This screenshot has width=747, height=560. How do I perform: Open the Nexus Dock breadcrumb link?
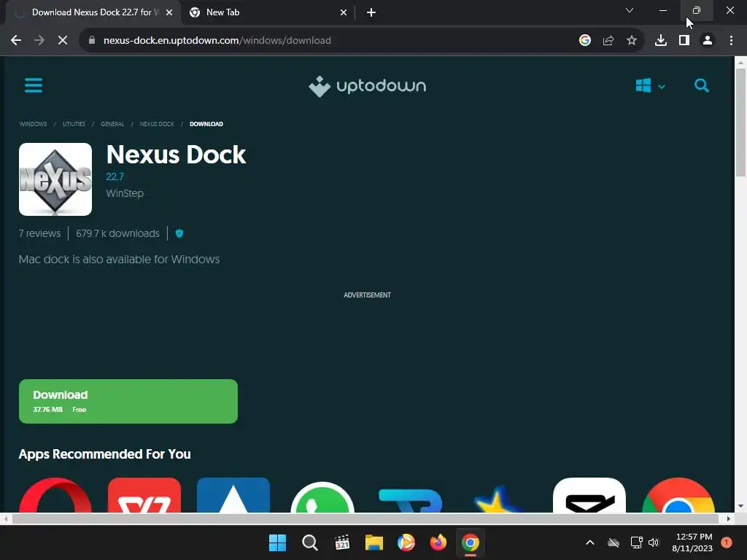coord(157,124)
